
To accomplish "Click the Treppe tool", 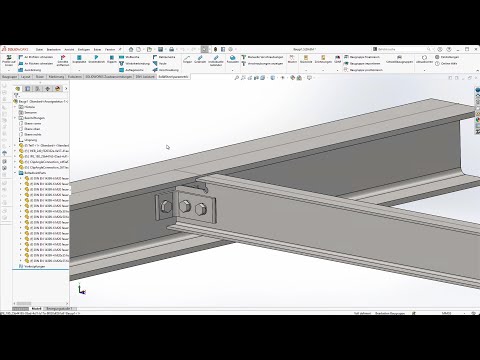I will point(187,59).
